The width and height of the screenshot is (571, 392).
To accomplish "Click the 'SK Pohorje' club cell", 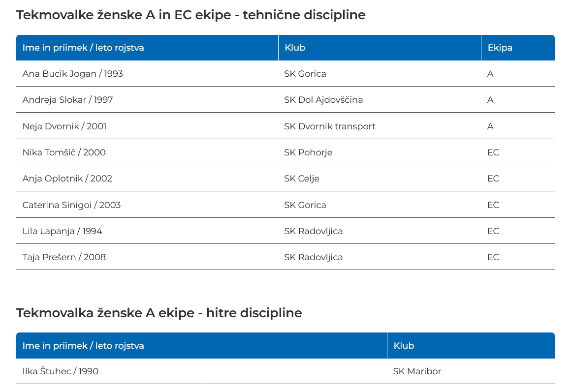I will click(308, 152).
